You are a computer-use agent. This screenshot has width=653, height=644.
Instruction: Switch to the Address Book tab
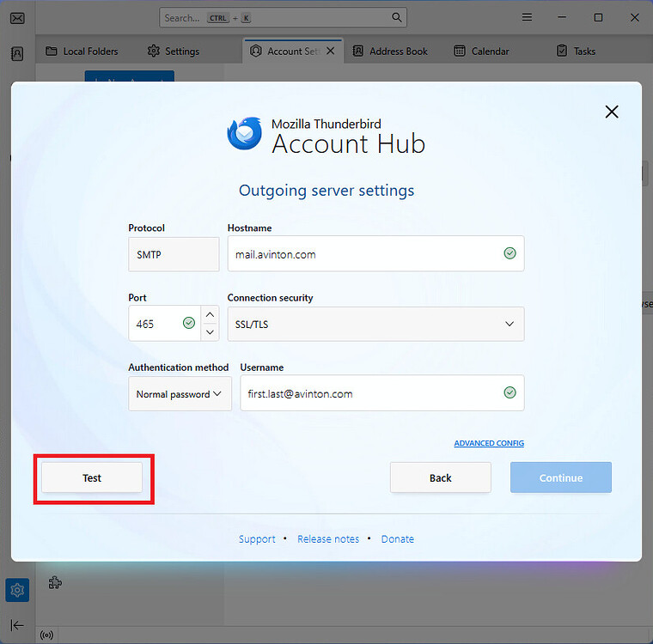tap(390, 52)
